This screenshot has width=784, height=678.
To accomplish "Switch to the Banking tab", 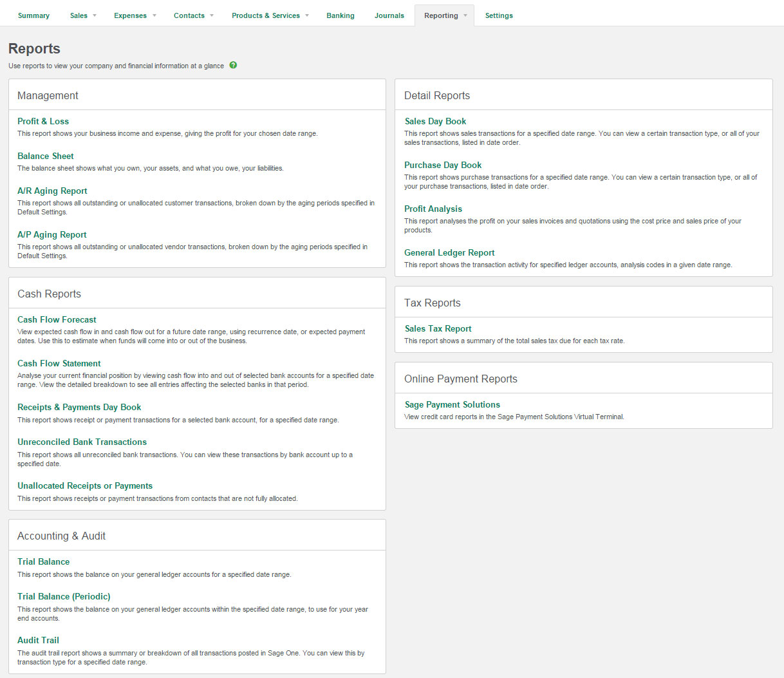I will click(x=341, y=15).
